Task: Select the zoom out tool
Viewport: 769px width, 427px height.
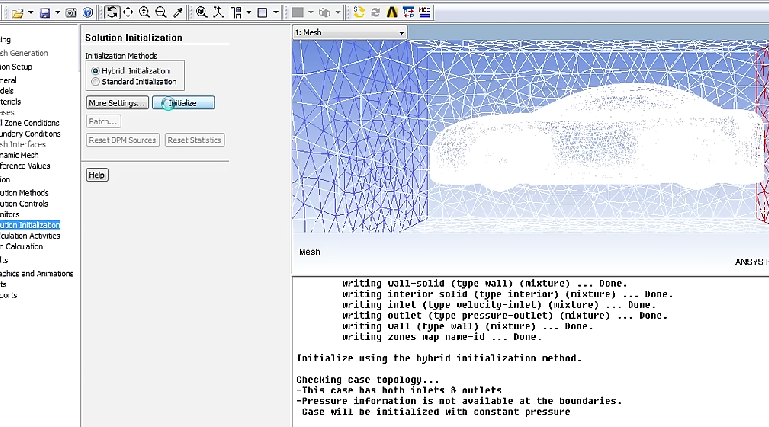Action: [160, 12]
